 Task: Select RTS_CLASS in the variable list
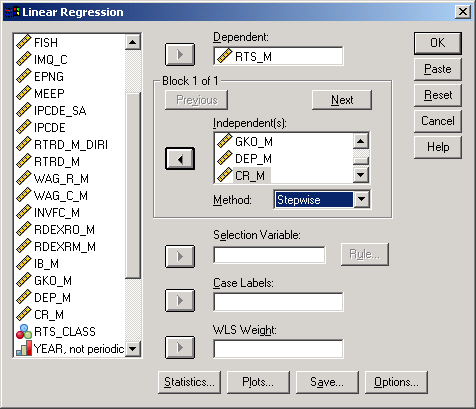(65, 331)
